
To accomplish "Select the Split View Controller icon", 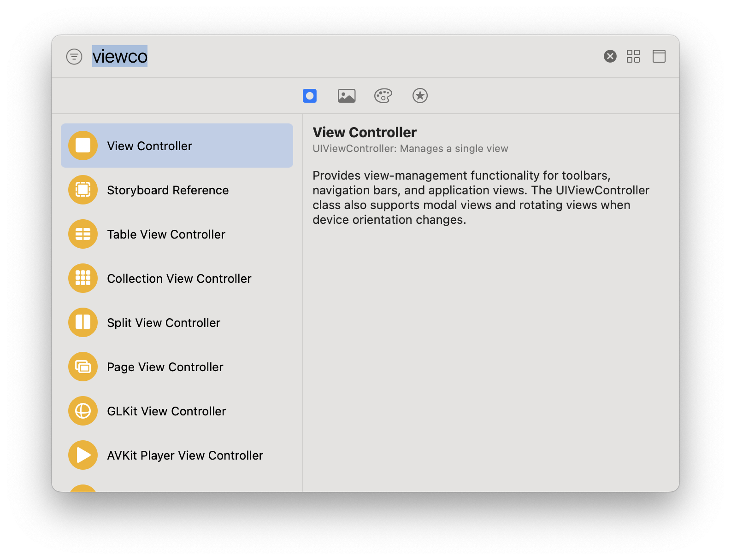I will click(x=83, y=322).
